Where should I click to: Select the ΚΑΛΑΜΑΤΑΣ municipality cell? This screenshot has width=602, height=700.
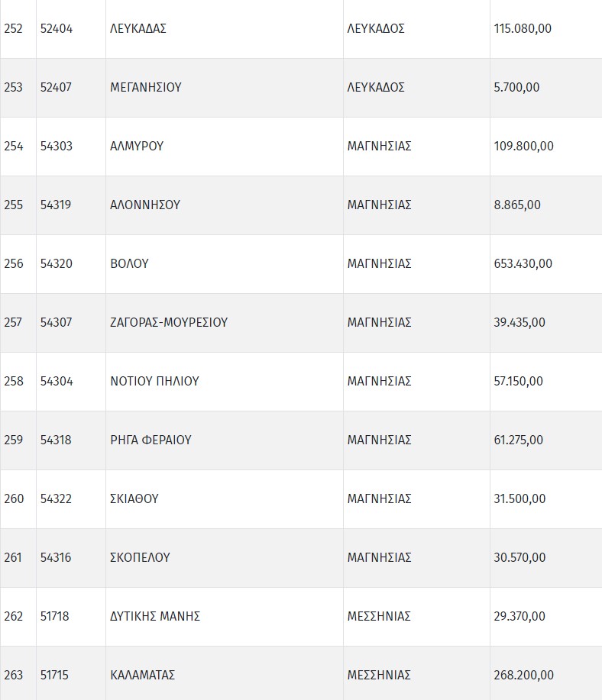pyautogui.click(x=143, y=676)
